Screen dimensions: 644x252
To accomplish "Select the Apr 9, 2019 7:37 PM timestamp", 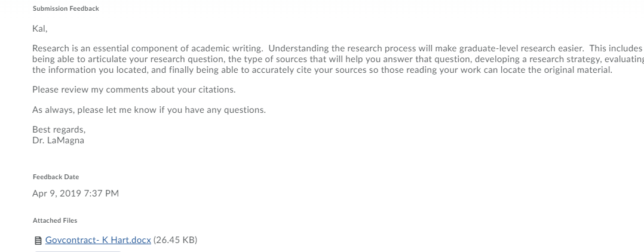I will click(x=75, y=193).
